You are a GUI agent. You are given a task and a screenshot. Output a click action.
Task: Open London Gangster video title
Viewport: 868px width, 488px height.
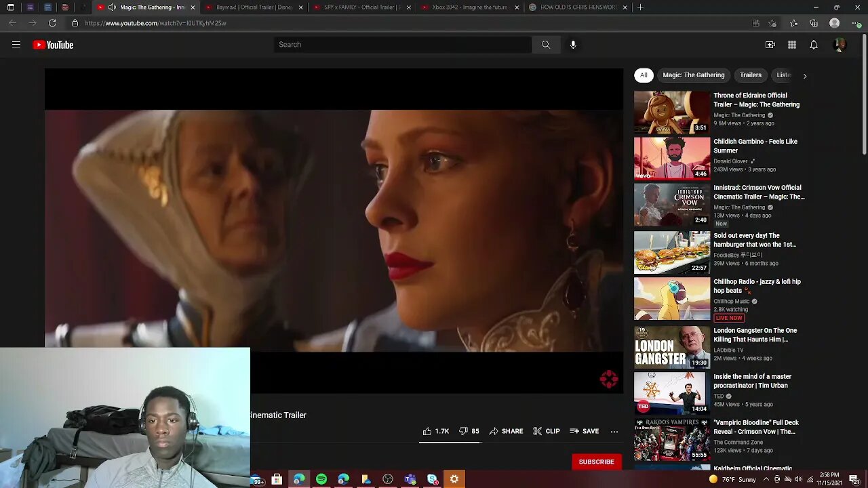(755, 335)
